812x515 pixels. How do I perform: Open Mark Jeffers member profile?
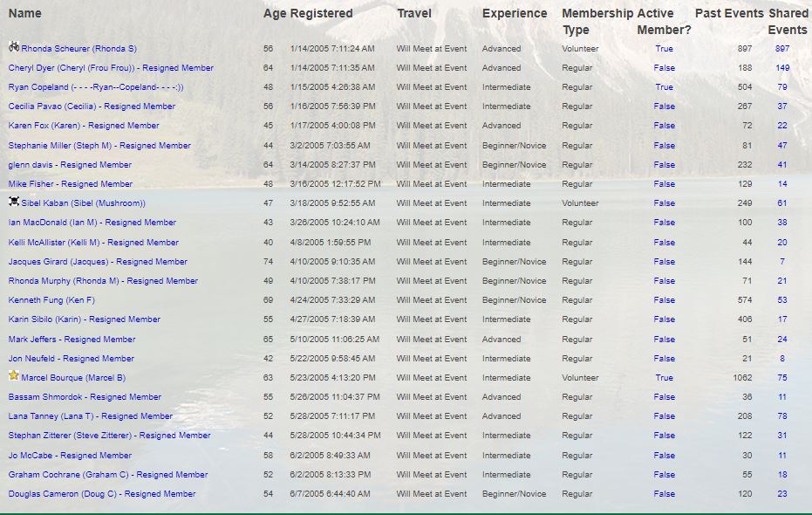[72, 340]
